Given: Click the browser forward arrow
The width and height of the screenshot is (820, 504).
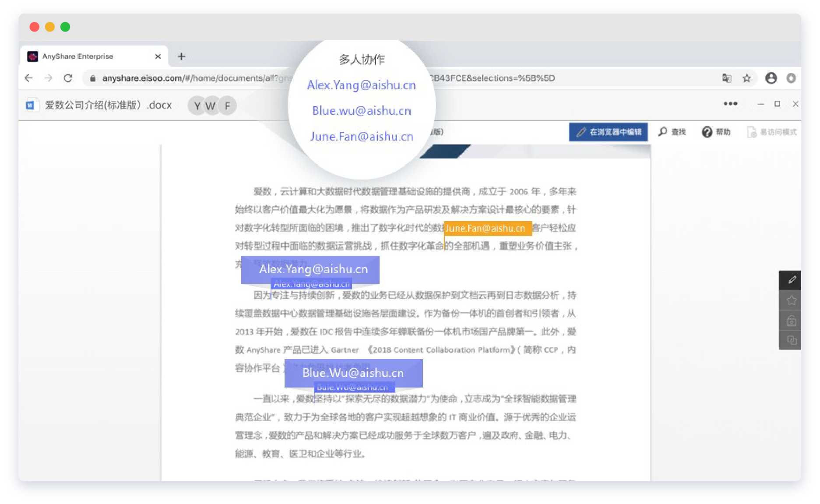Looking at the screenshot, I should coord(49,78).
